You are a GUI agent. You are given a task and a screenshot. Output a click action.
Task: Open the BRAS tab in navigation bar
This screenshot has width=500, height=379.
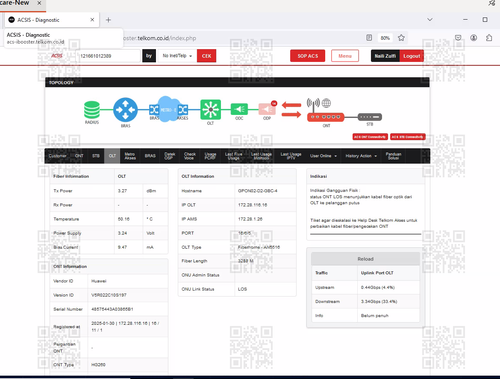pos(150,156)
